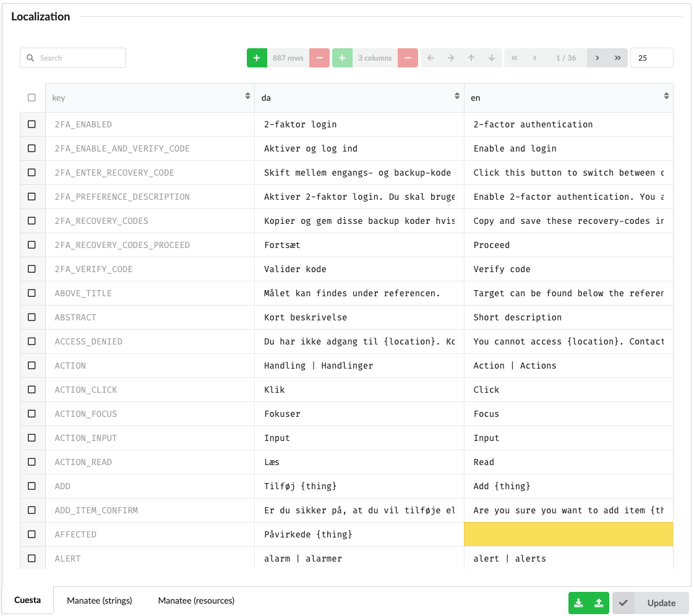Viewport: 694px width, 616px height.
Task: Check the 2FA_ENABLED row checkbox
Action: pos(32,124)
